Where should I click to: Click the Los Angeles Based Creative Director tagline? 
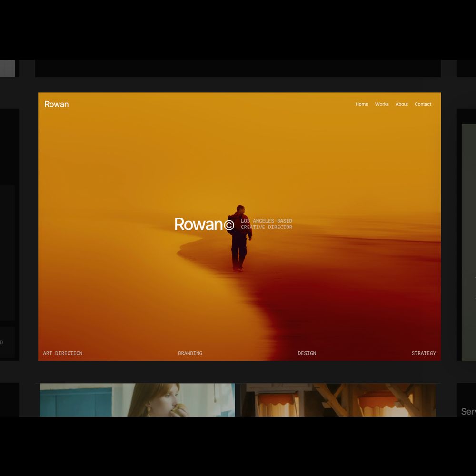(267, 224)
